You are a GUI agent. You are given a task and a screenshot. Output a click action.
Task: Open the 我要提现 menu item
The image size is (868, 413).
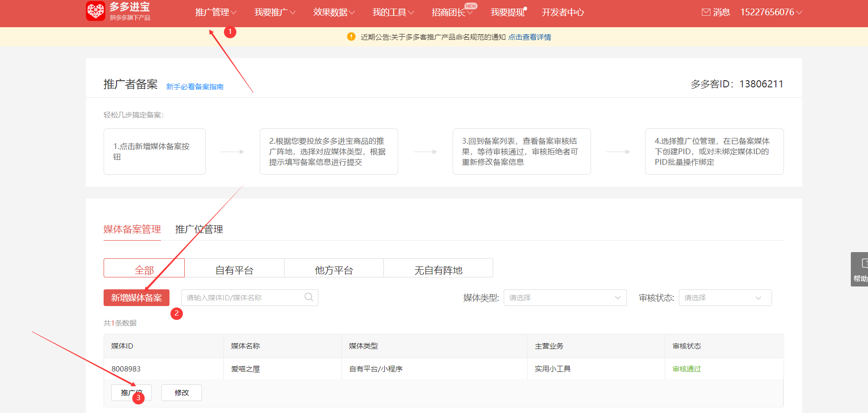tap(508, 12)
